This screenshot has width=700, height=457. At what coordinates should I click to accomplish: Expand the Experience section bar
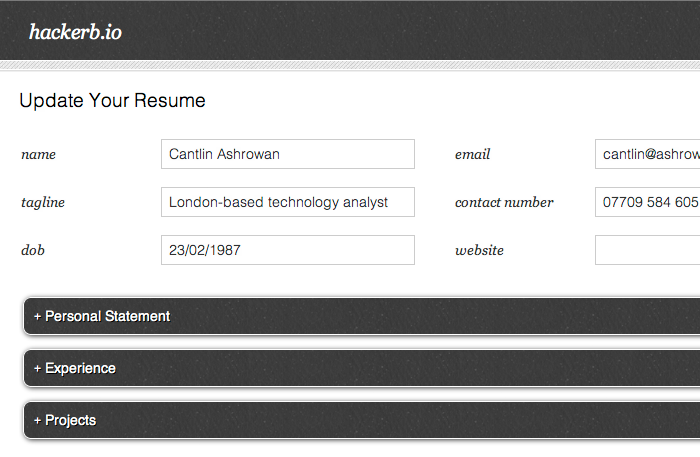point(362,368)
